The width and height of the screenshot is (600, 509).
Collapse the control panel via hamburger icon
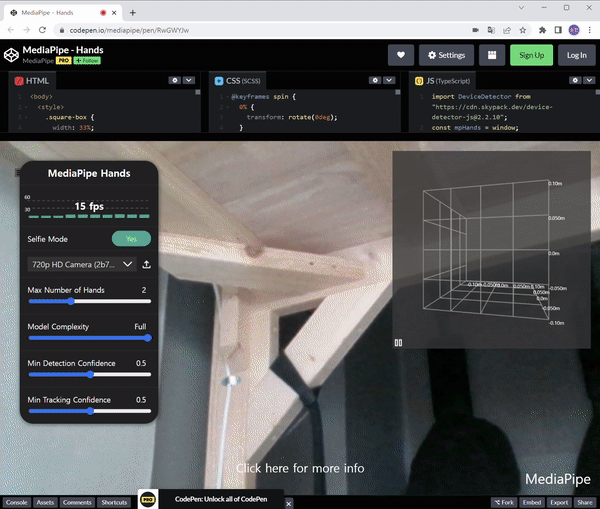click(x=17, y=173)
